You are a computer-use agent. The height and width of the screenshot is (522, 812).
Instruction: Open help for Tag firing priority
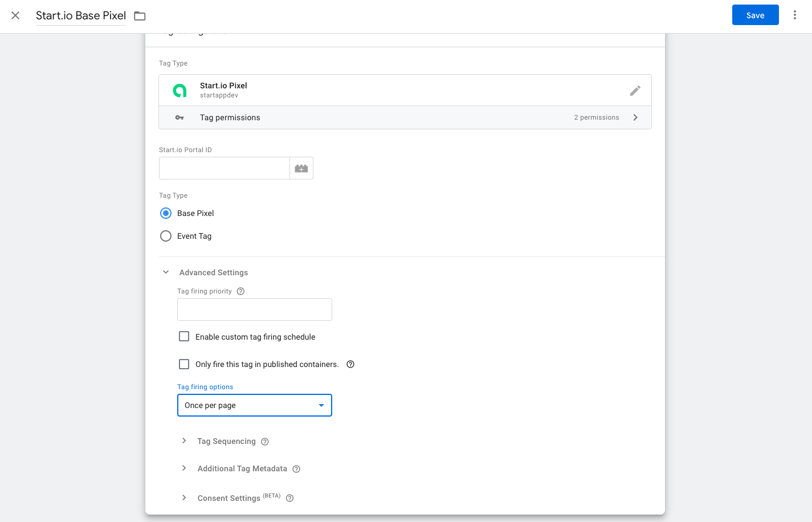240,291
